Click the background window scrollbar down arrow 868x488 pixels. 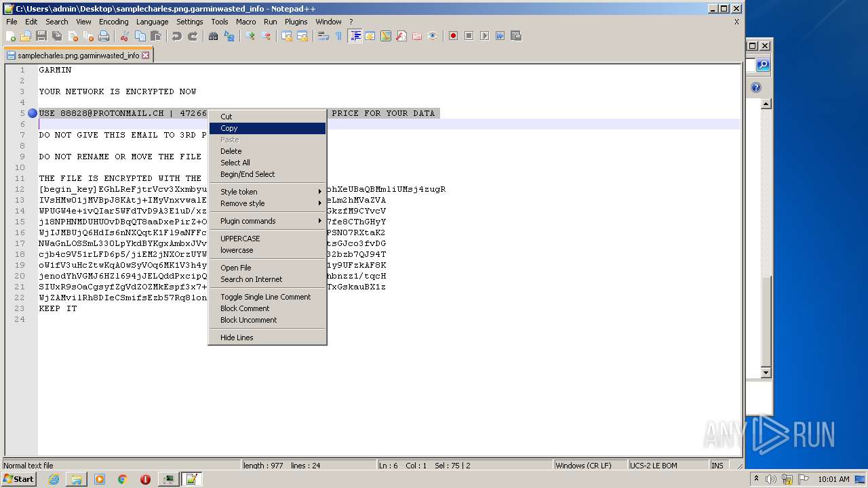(766, 372)
